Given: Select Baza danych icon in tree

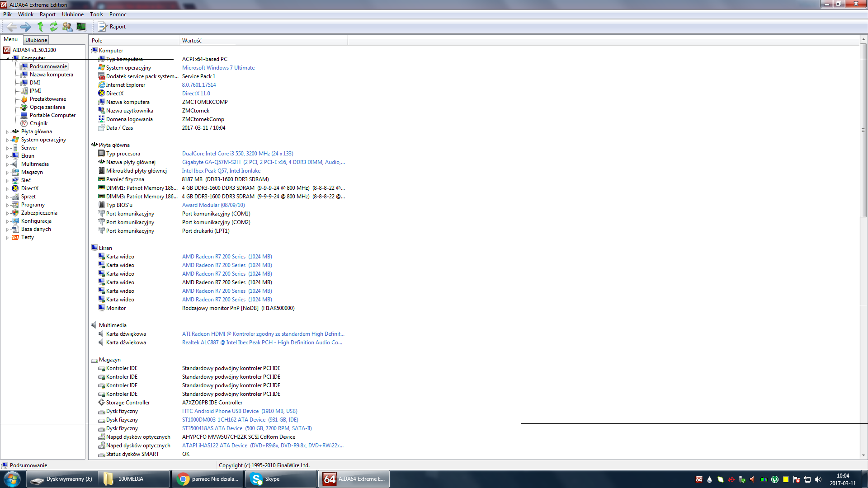Looking at the screenshot, I should coord(15,229).
